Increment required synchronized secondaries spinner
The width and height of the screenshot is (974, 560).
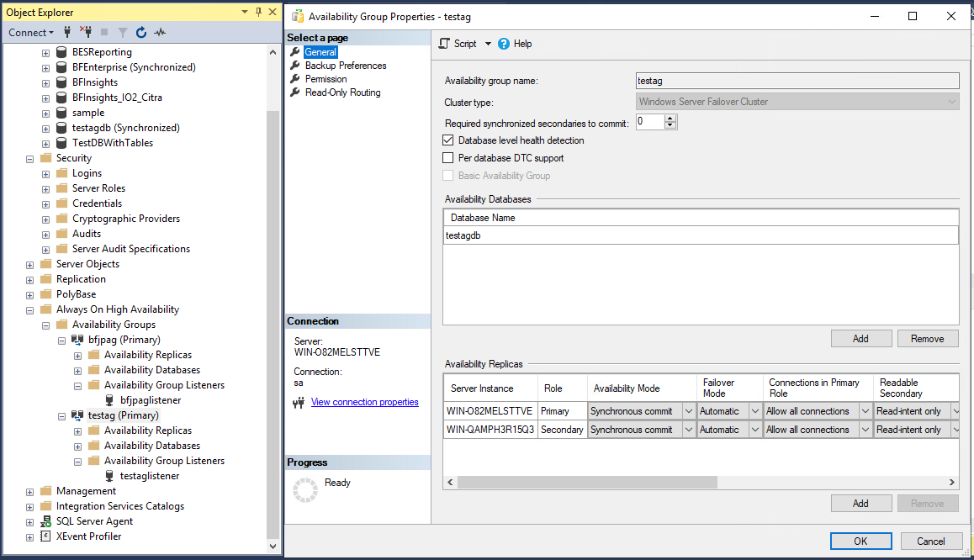tap(670, 119)
